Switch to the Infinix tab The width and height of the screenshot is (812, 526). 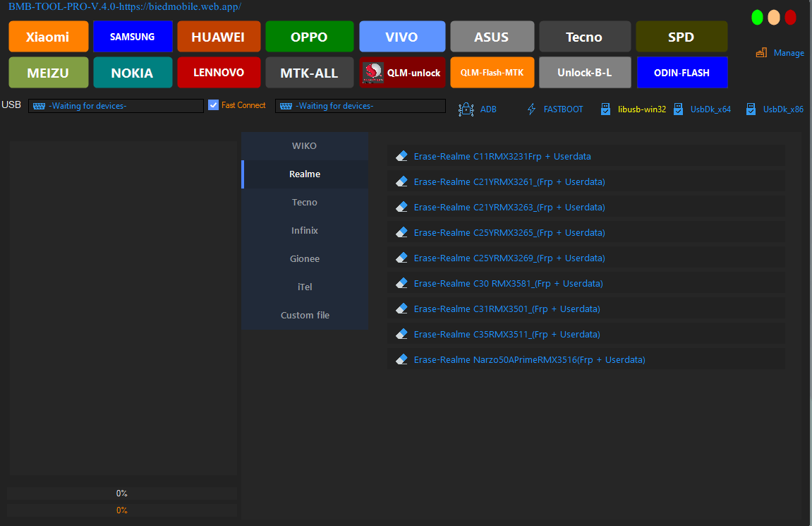click(x=305, y=231)
